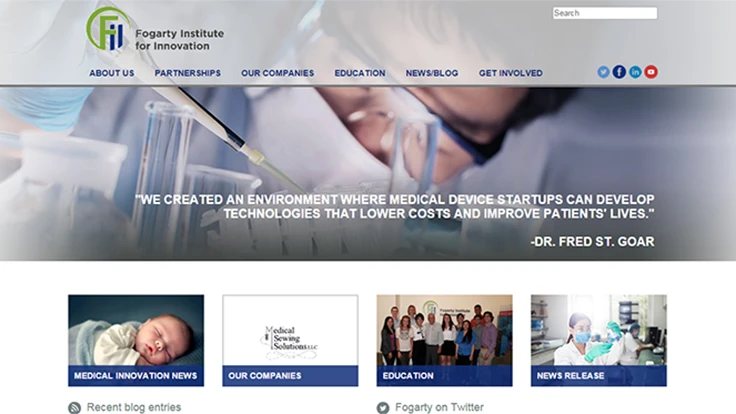Select the Get Involved navigation item

[511, 73]
